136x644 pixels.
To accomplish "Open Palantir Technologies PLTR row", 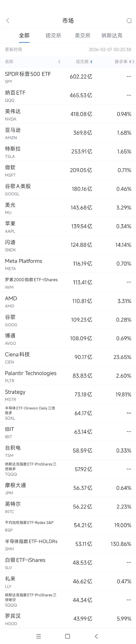I will coord(68,376).
